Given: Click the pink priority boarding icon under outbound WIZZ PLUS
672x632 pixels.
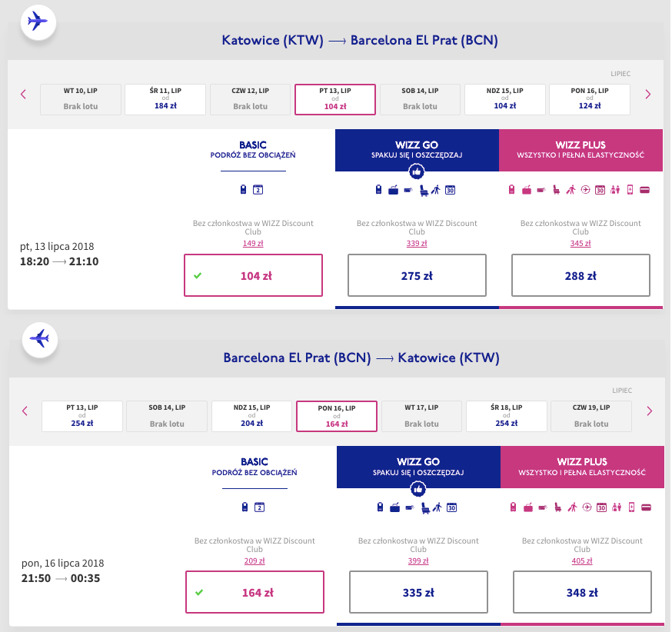Looking at the screenshot, I should 571,190.
